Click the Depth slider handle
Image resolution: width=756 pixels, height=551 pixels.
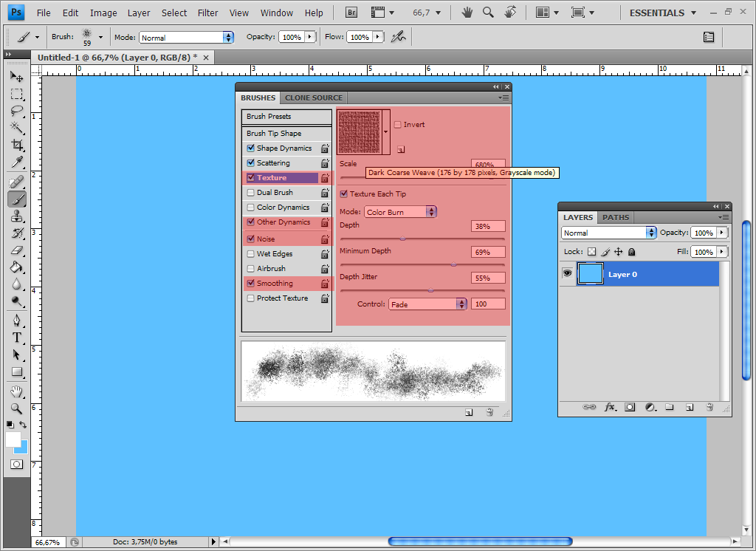coord(402,238)
